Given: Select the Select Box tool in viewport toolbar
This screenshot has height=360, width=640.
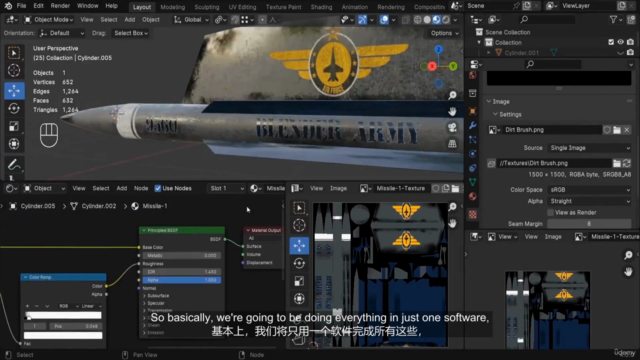Looking at the screenshot, I should (x=14, y=53).
